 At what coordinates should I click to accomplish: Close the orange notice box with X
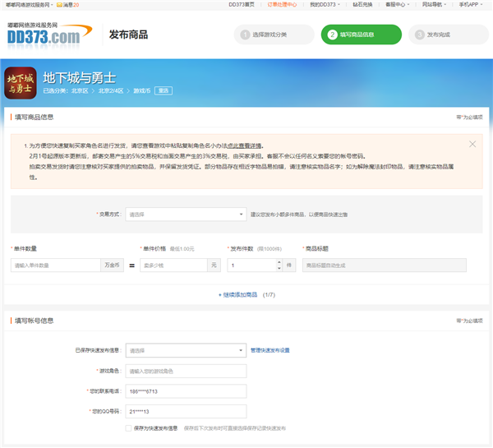(x=472, y=144)
